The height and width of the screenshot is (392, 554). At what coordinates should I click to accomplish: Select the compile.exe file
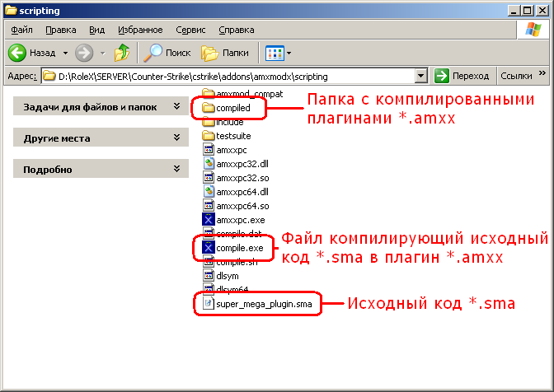[x=238, y=248]
